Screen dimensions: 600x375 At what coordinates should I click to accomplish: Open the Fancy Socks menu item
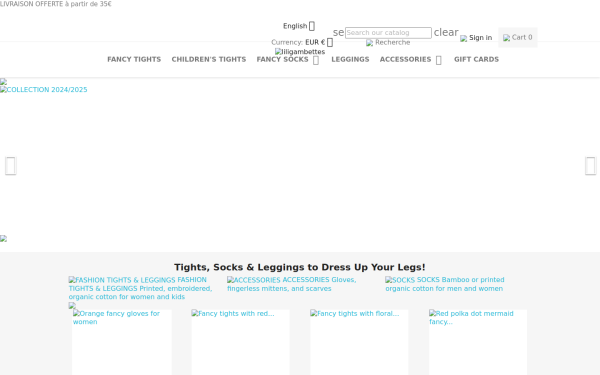pos(282,59)
